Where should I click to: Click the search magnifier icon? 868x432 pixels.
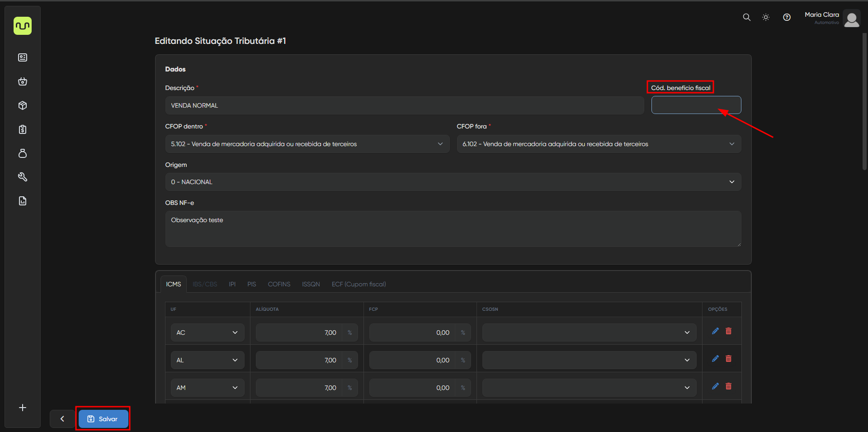746,17
